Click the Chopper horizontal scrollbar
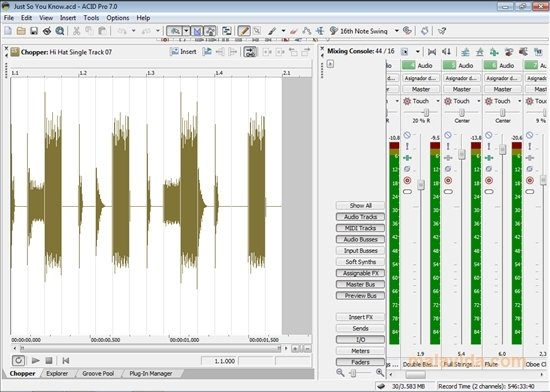The width and height of the screenshot is (550, 392). coord(151,349)
